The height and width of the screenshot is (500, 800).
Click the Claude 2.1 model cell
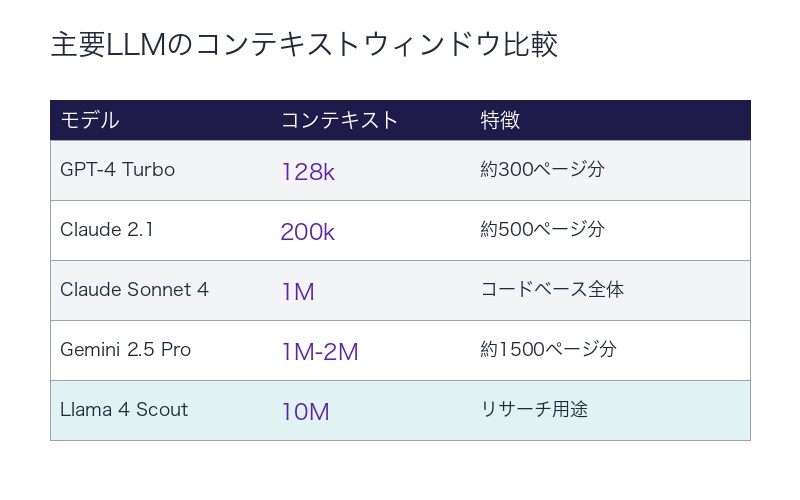(106, 230)
